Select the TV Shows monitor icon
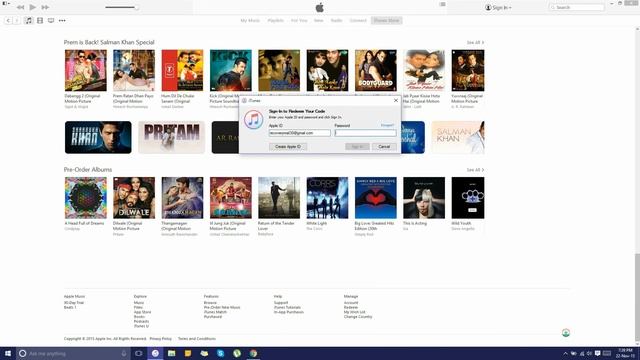 point(51,20)
